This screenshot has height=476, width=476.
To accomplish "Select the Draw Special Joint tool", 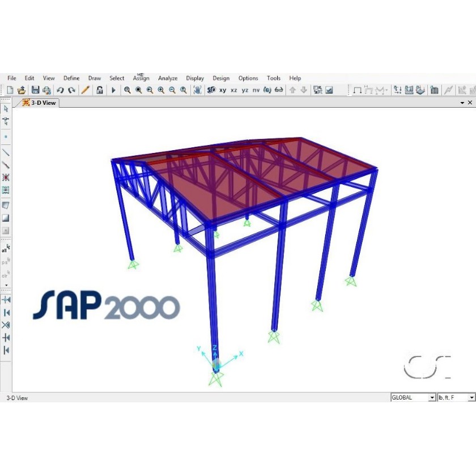I will [6, 137].
